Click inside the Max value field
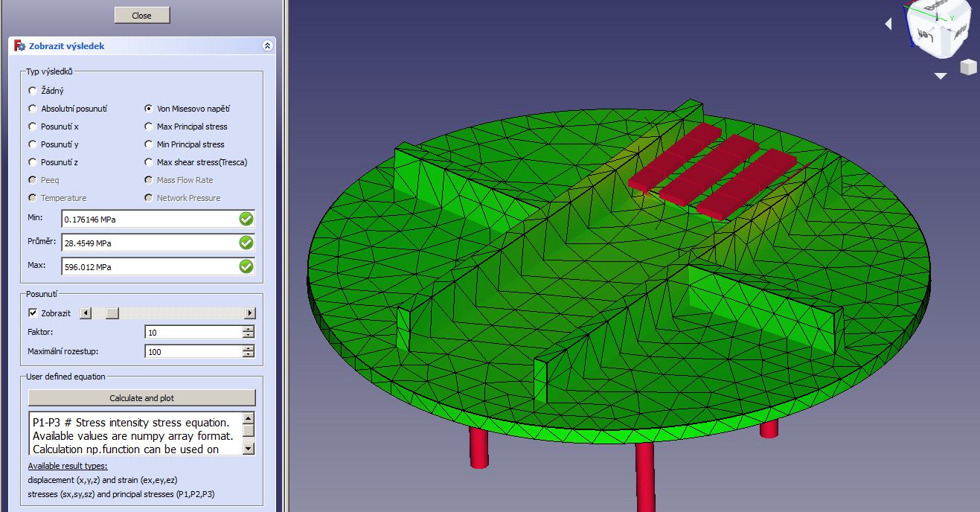980x512 pixels. 149,266
